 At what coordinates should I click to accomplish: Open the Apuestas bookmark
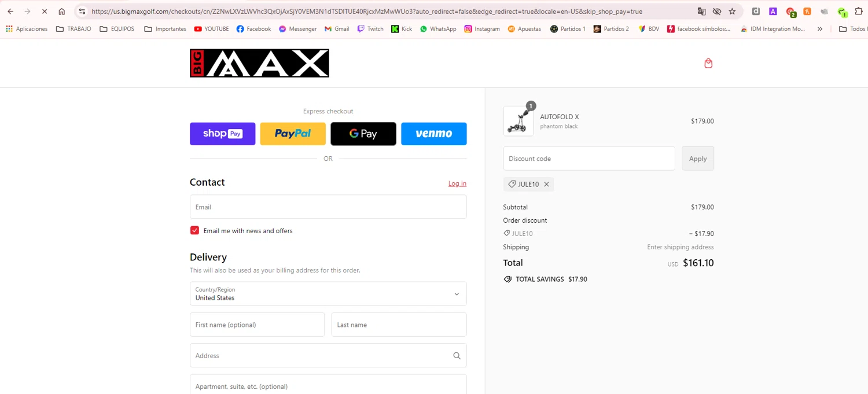[x=524, y=28]
